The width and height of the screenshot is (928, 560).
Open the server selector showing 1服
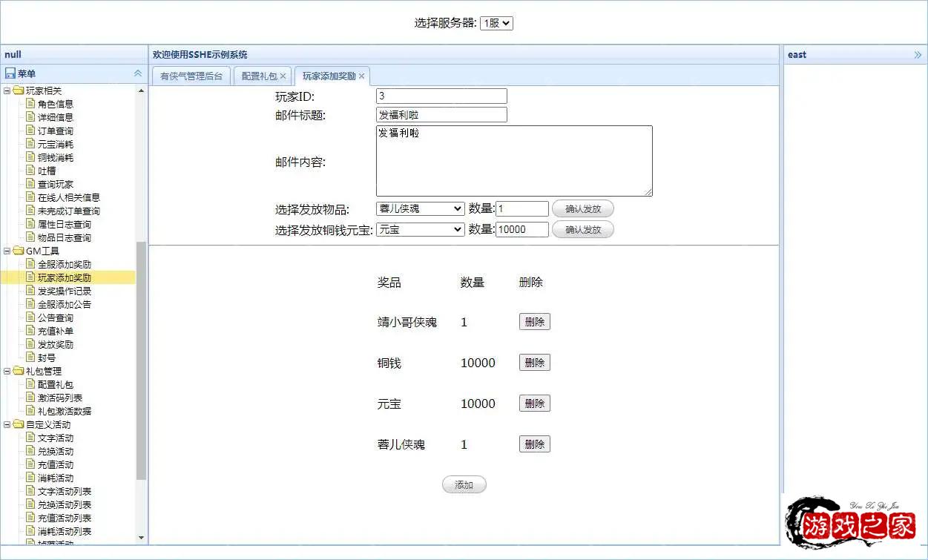tap(496, 23)
